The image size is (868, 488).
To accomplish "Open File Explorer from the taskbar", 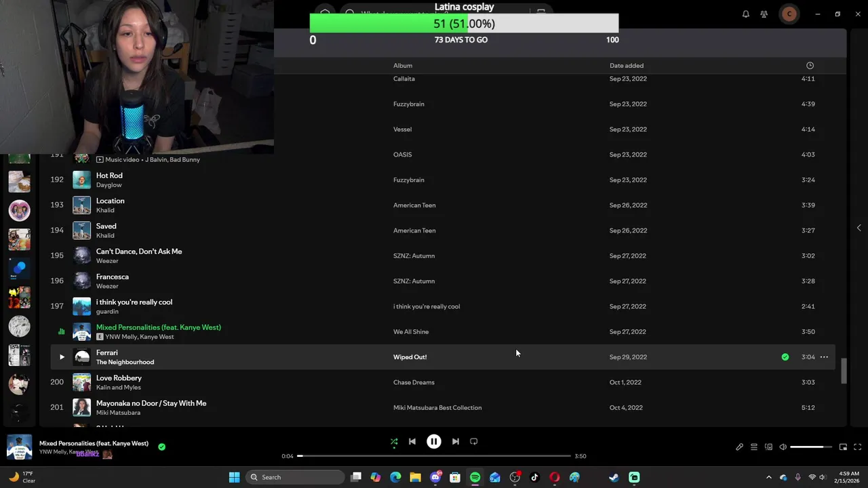I will (x=415, y=477).
